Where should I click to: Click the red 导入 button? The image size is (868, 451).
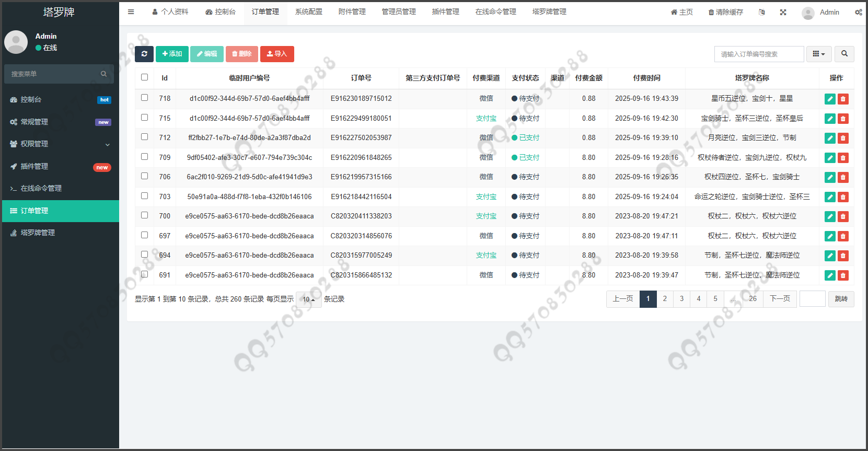coord(277,54)
